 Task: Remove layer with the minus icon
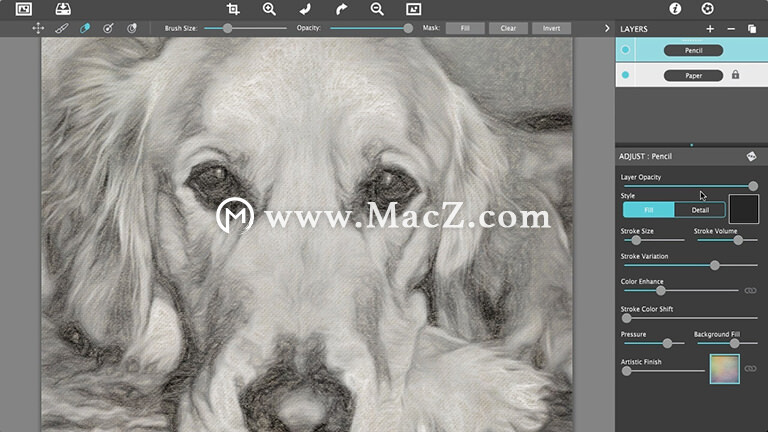(x=731, y=29)
